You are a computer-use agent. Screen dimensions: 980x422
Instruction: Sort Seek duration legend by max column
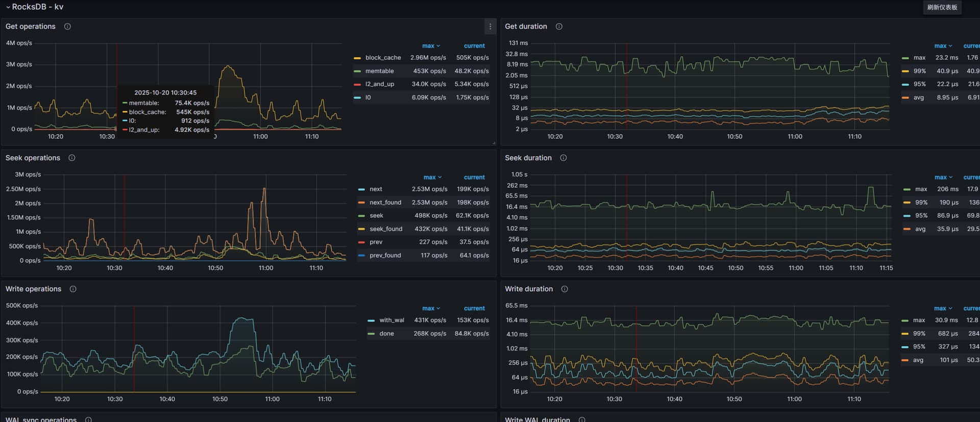[x=943, y=177]
